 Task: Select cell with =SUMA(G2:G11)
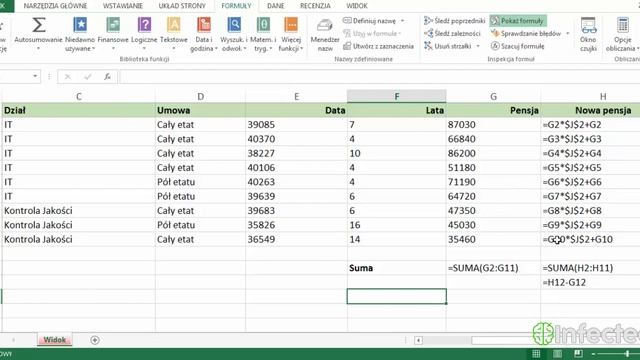[x=493, y=268]
